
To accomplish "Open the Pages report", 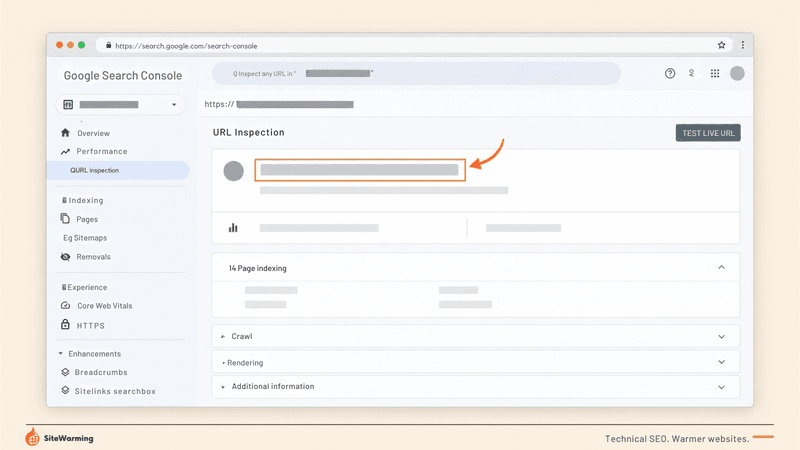I will click(87, 219).
